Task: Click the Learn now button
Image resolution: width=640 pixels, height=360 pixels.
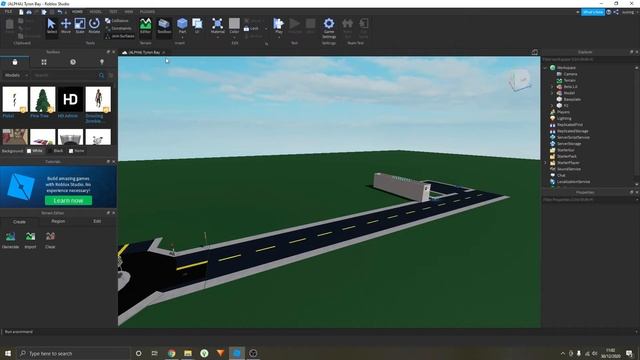Action: pyautogui.click(x=68, y=200)
